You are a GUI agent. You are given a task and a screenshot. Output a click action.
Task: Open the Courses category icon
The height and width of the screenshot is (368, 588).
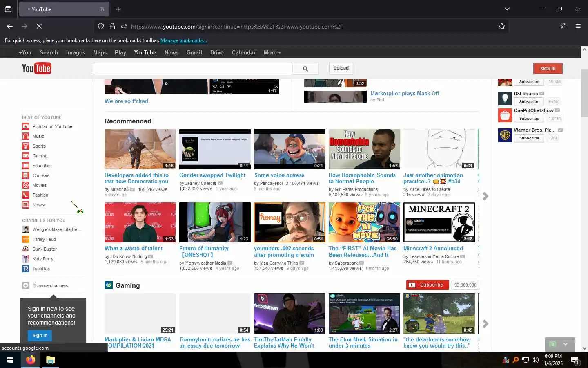pyautogui.click(x=26, y=175)
